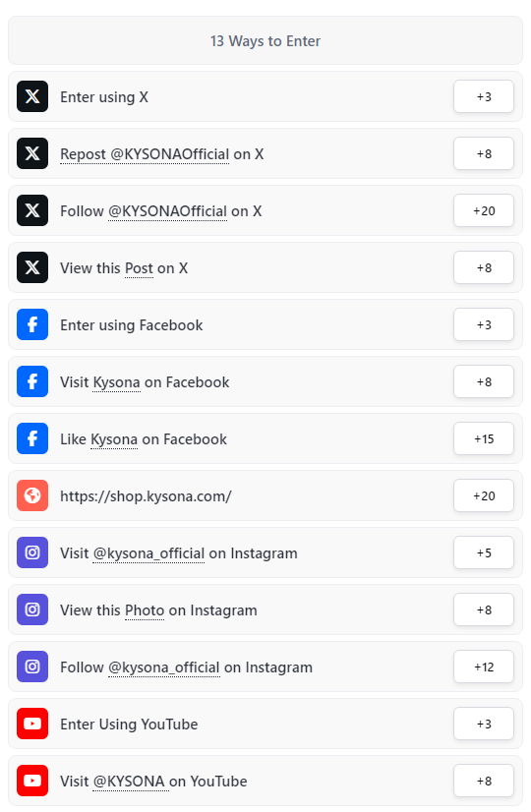Click +15 button for Like Kysona on Facebook
This screenshot has width=531, height=812.
(x=484, y=438)
